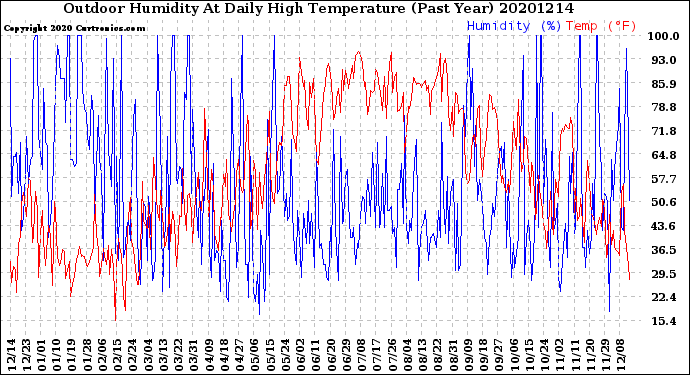Click the x-axis date label 07/17

pyautogui.click(x=376, y=355)
